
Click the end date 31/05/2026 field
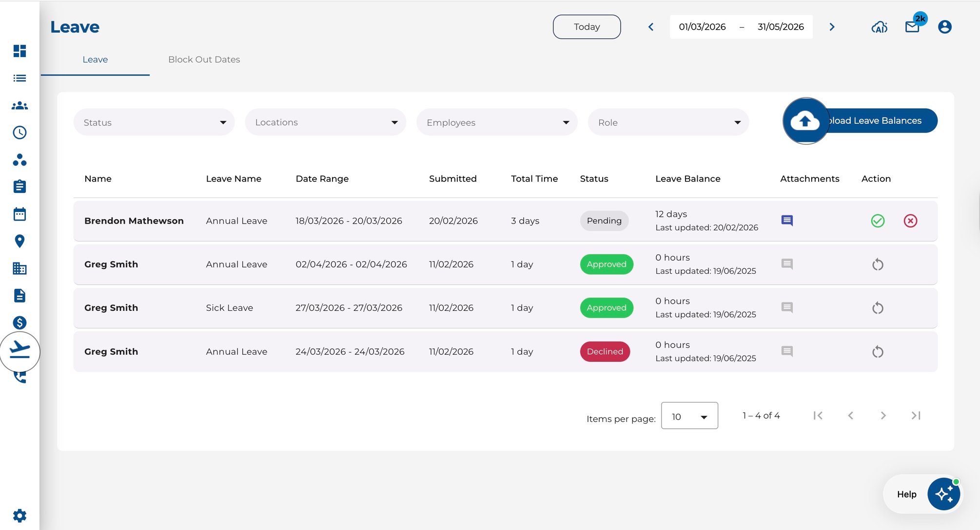click(781, 27)
